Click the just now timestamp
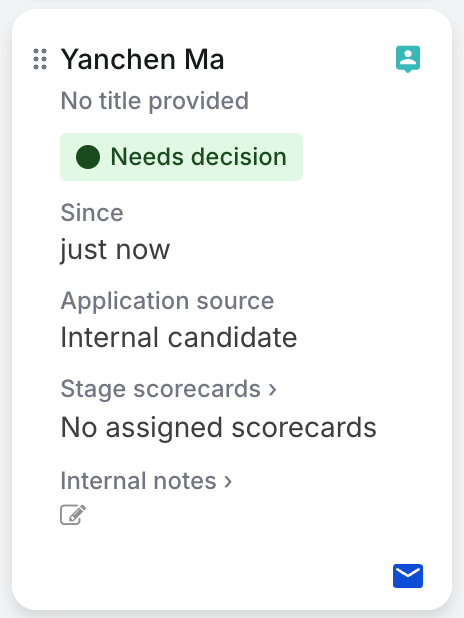 (115, 250)
